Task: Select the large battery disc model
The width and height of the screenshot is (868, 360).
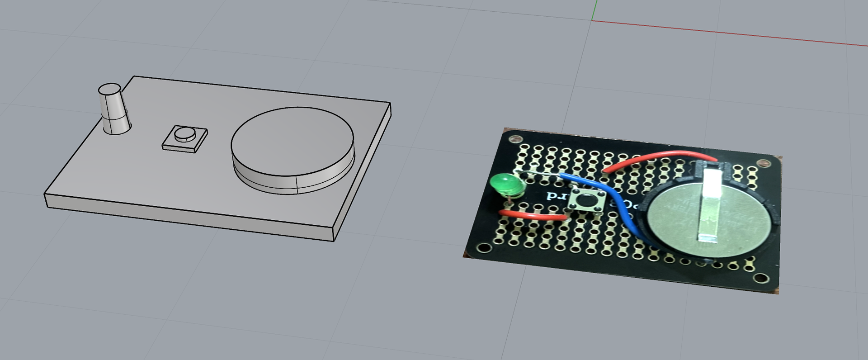Action: click(292, 150)
